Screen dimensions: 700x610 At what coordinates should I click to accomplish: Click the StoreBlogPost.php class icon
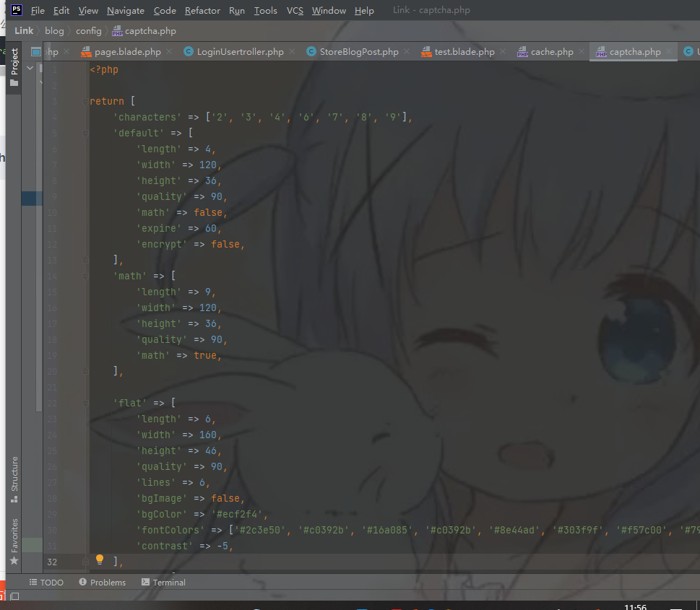311,52
